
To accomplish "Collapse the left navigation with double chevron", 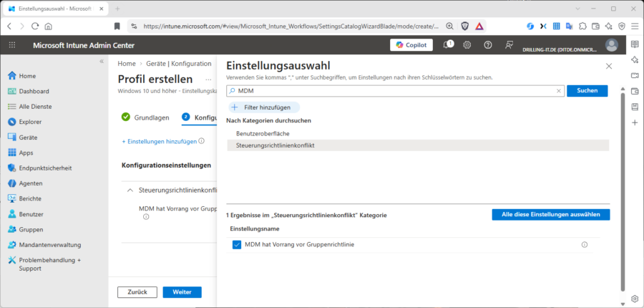I will coord(102,62).
